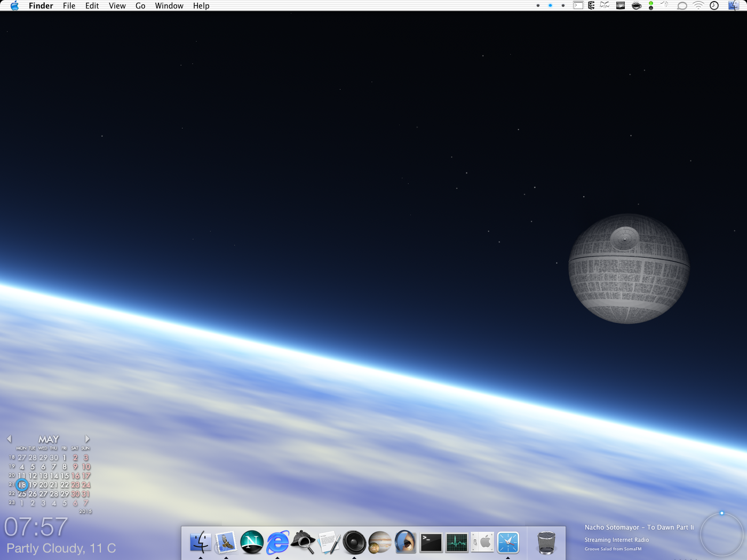Open the Trash in the Dock

tap(546, 542)
